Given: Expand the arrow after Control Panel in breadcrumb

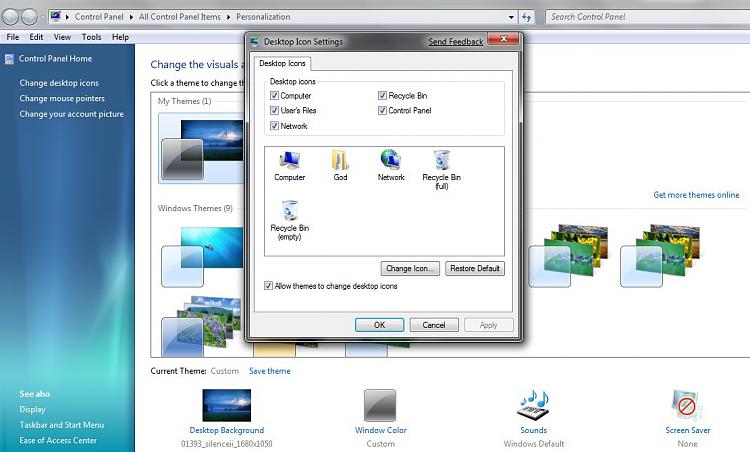Looking at the screenshot, I should 132,17.
